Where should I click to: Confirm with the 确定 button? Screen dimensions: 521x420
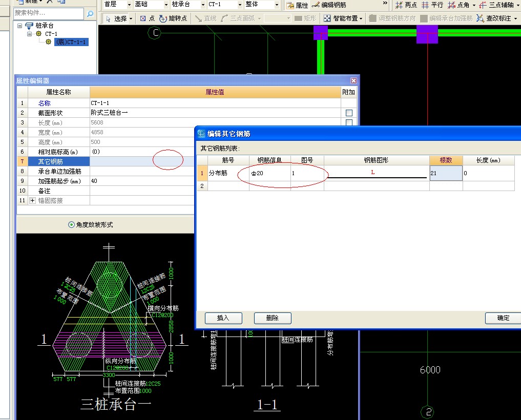click(x=503, y=318)
